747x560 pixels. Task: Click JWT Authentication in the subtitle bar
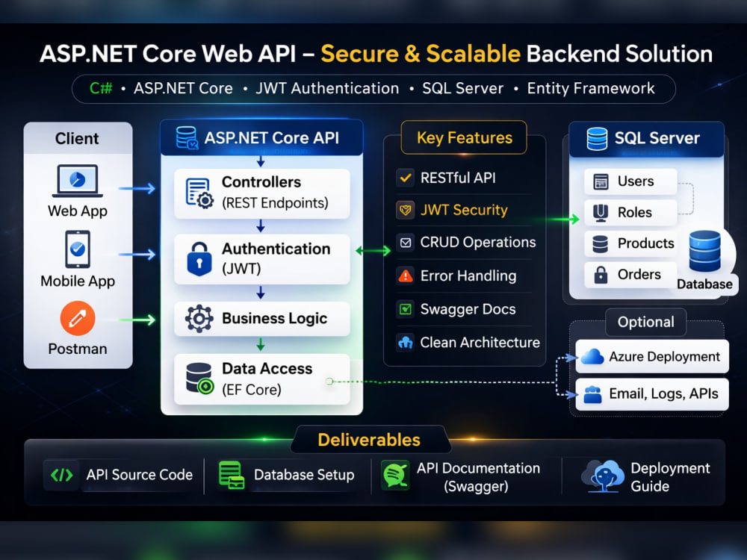pyautogui.click(x=327, y=89)
